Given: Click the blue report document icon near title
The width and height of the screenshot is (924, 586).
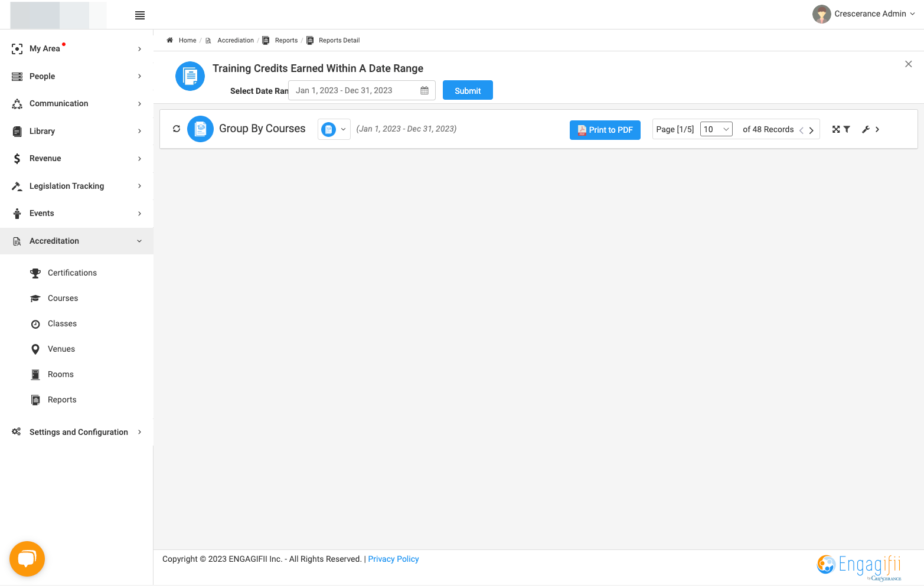Looking at the screenshot, I should coord(190,76).
